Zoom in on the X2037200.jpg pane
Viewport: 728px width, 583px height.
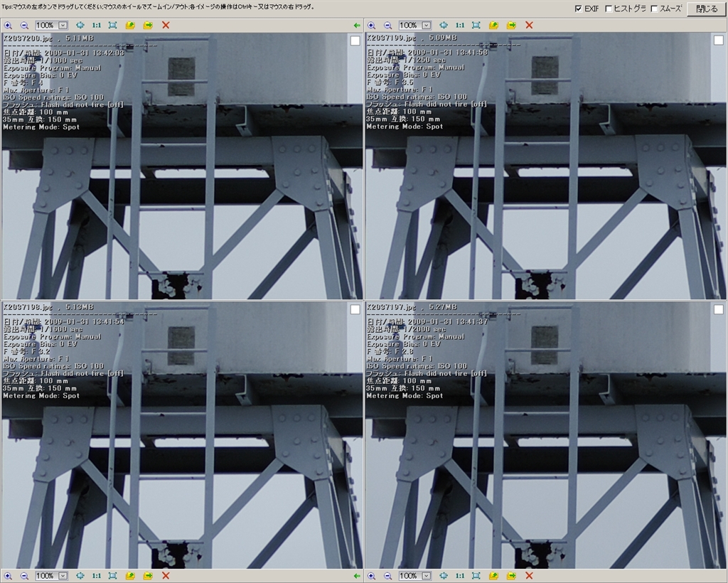pos(8,25)
